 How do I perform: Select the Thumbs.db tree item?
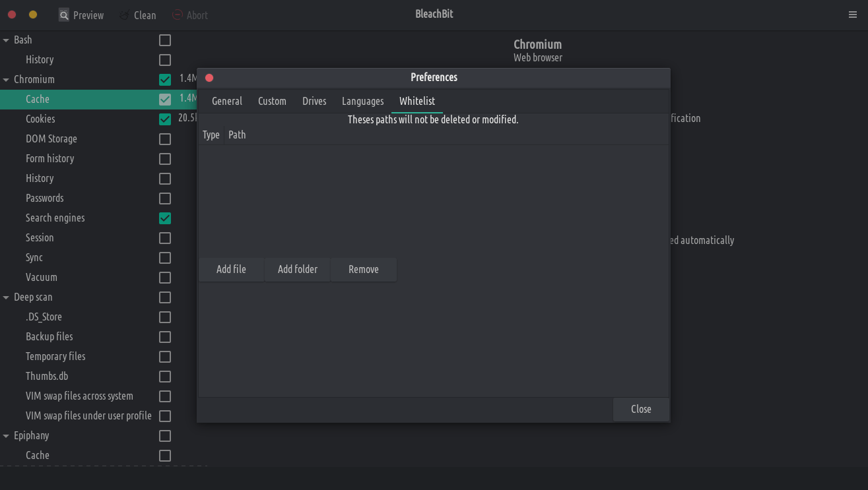(x=47, y=376)
